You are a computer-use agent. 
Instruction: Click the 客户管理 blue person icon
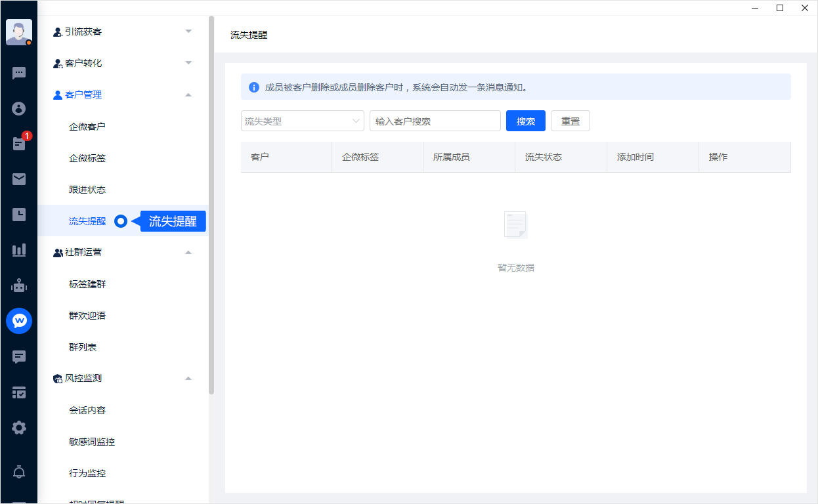(58, 94)
